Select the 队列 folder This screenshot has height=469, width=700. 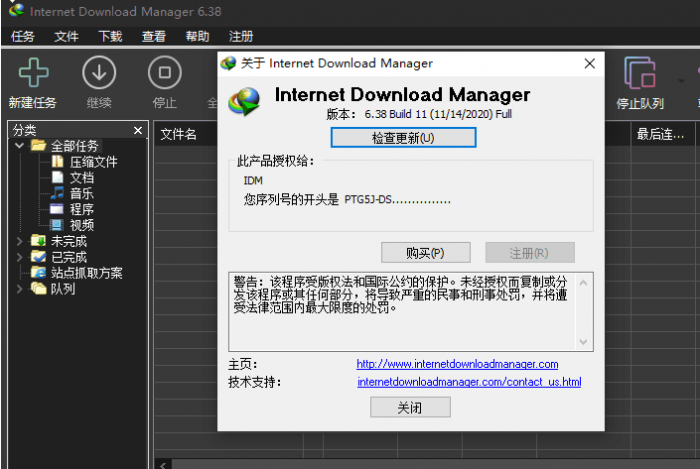point(62,289)
